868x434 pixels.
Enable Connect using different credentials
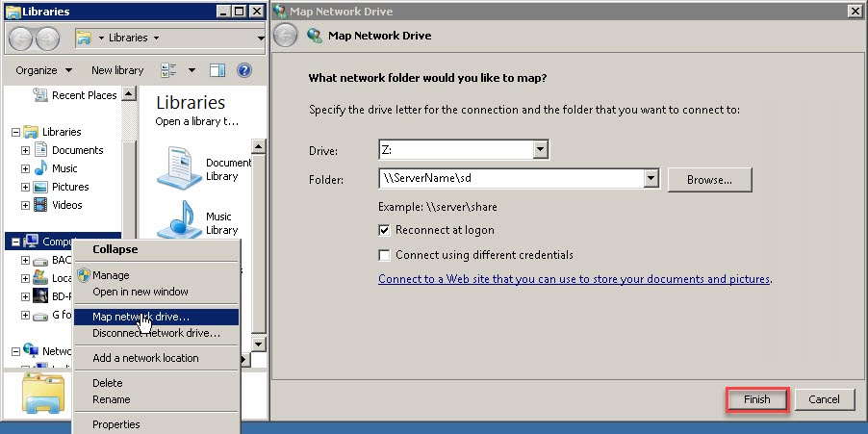(x=385, y=255)
